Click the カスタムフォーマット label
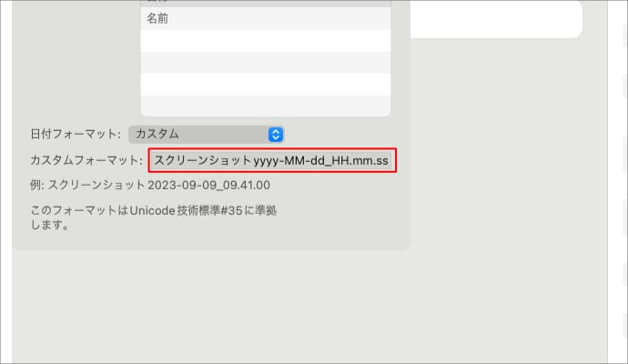This screenshot has height=364, width=628. (x=86, y=160)
